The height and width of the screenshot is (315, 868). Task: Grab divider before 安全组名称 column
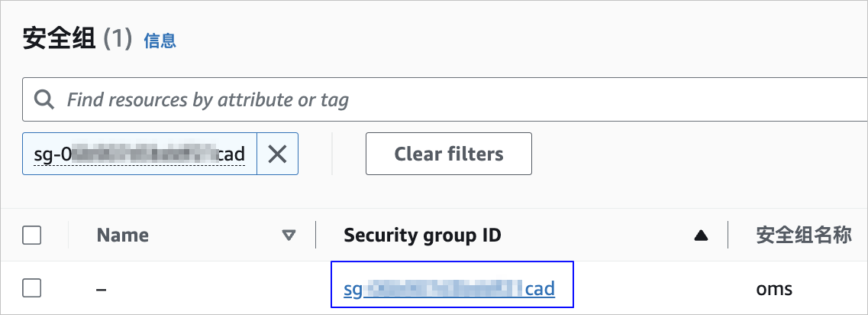[x=728, y=235]
